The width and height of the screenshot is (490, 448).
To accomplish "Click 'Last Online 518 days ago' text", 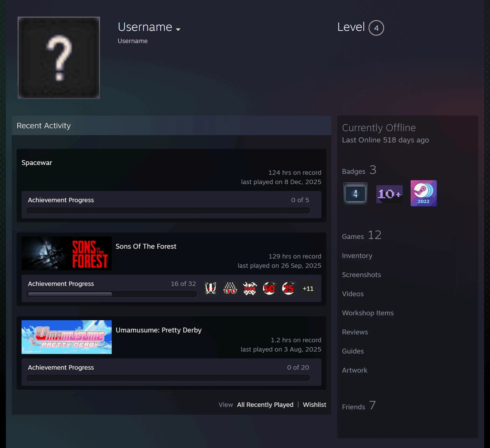I will tap(385, 140).
